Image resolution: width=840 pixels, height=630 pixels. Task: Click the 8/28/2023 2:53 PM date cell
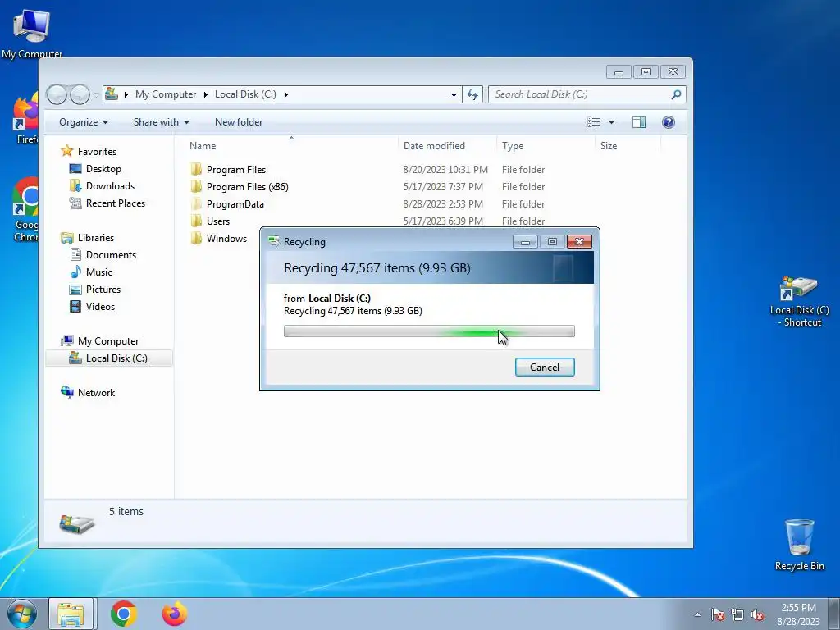click(443, 203)
